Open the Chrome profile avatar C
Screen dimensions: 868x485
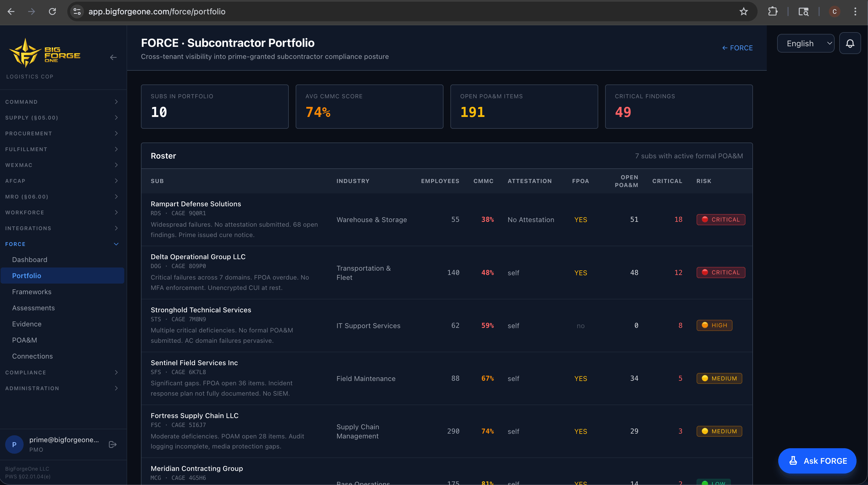[x=834, y=11]
